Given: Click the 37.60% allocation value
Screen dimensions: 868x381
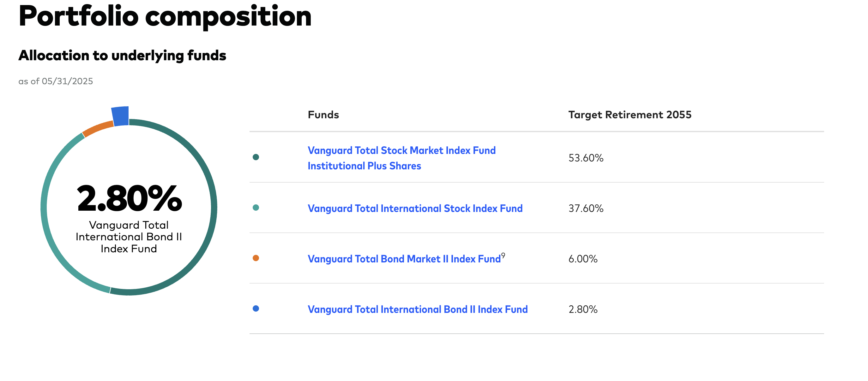Looking at the screenshot, I should pos(586,208).
